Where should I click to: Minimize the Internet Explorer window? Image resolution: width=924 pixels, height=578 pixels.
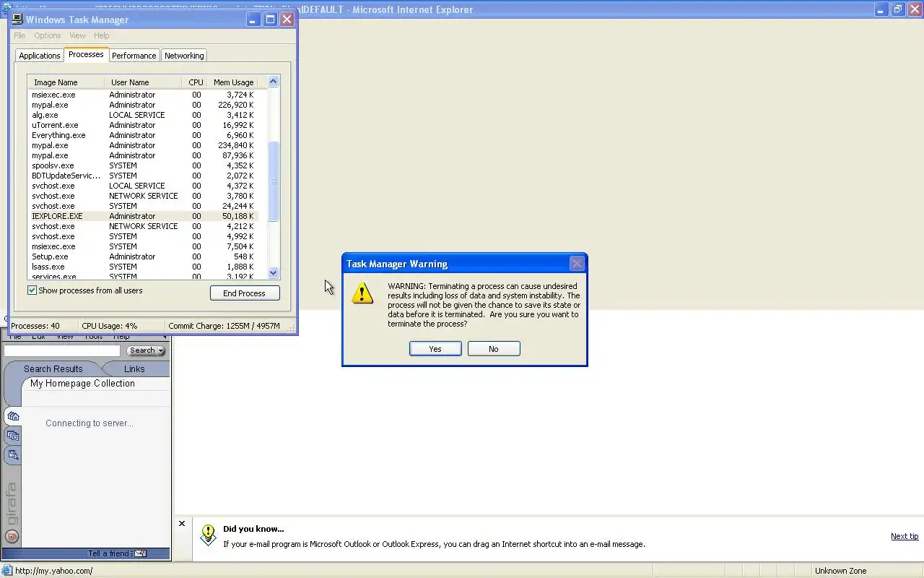881,9
